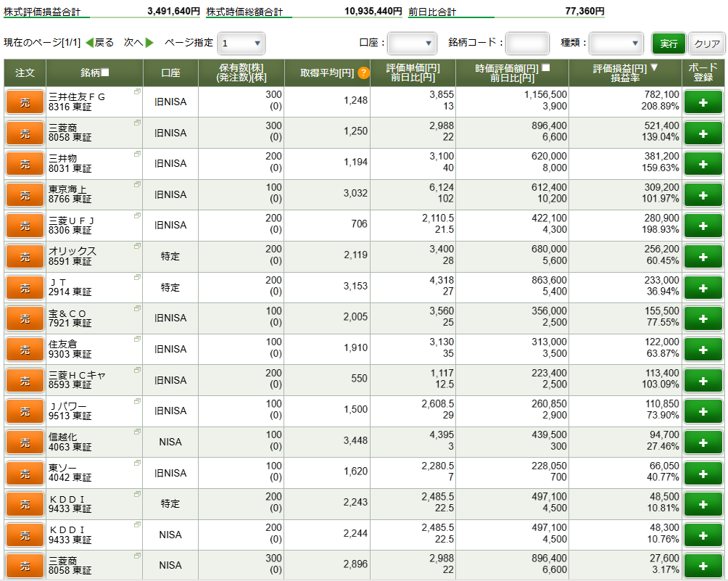Click the green next arrow beside 次へ
This screenshot has width=728, height=581.
pyautogui.click(x=149, y=43)
